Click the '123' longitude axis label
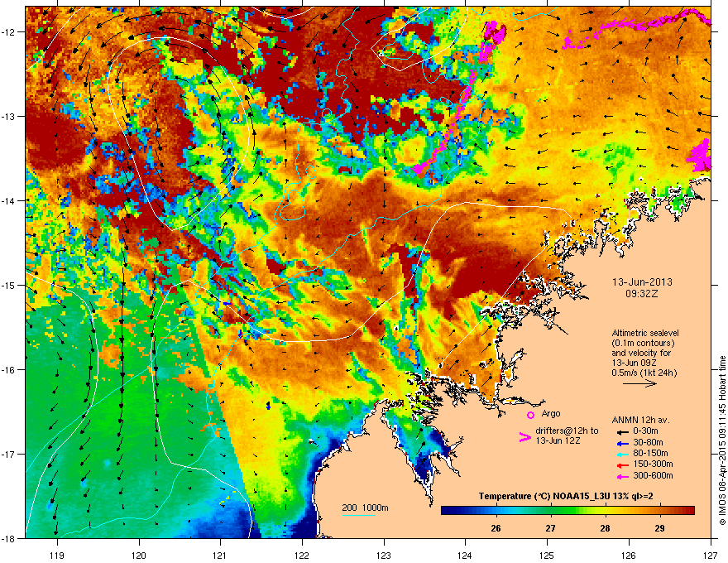The width and height of the screenshot is (728, 563). (x=384, y=555)
